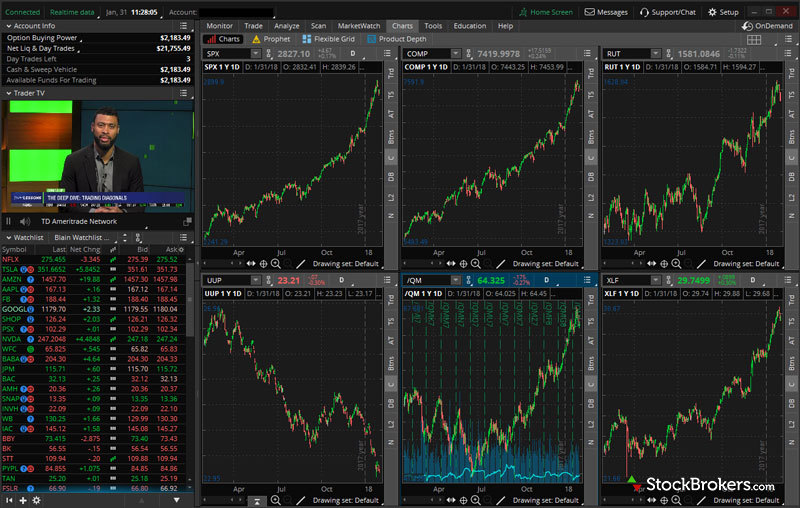Open the Flexible Grid view
The height and width of the screenshot is (508, 800).
click(x=329, y=39)
